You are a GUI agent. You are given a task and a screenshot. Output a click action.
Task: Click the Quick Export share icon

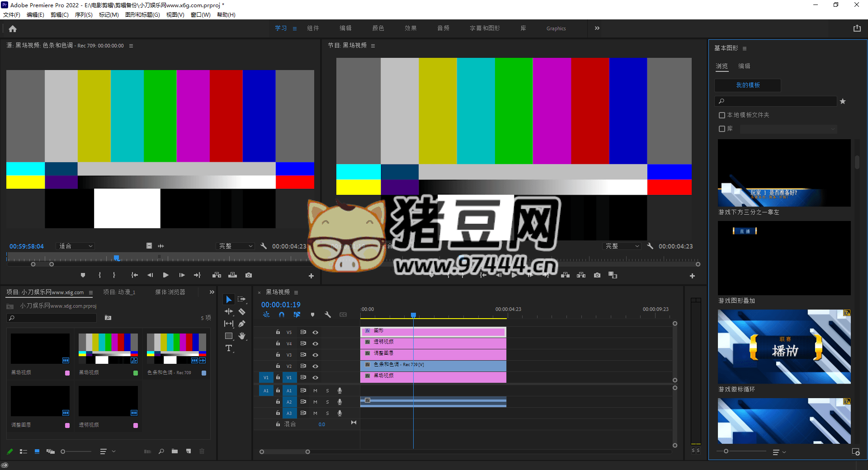857,28
